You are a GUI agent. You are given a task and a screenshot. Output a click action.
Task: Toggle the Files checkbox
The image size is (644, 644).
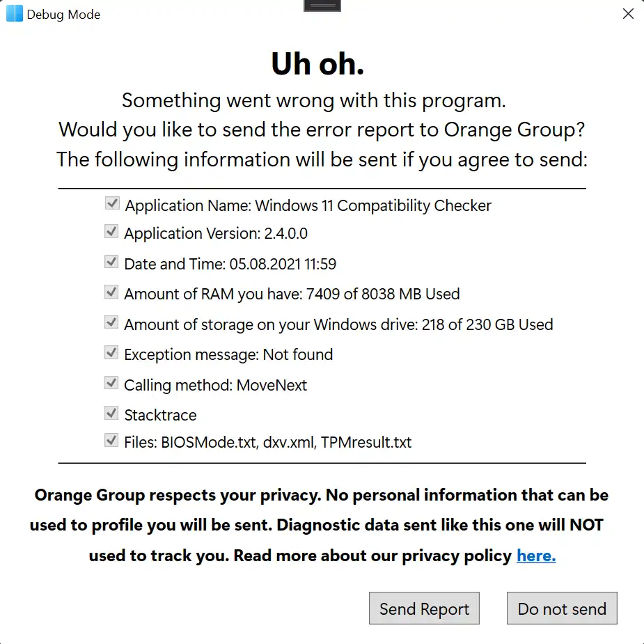click(111, 440)
